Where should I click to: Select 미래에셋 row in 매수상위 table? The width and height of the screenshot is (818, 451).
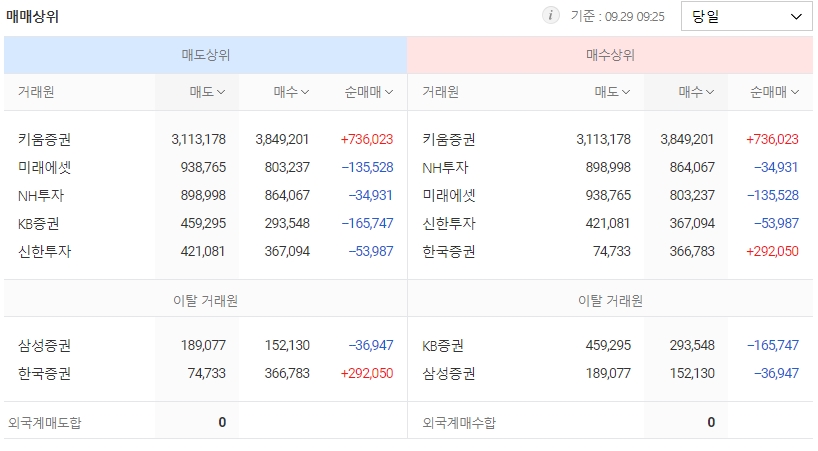tap(610, 196)
